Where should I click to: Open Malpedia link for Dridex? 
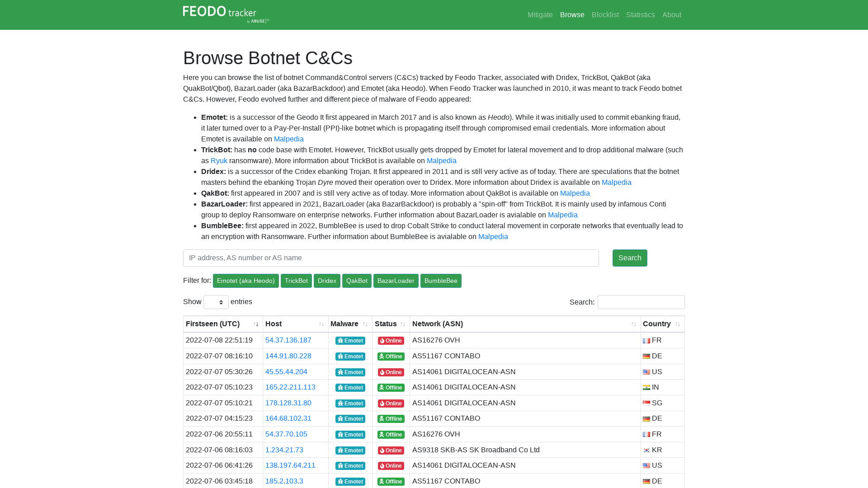tap(616, 183)
